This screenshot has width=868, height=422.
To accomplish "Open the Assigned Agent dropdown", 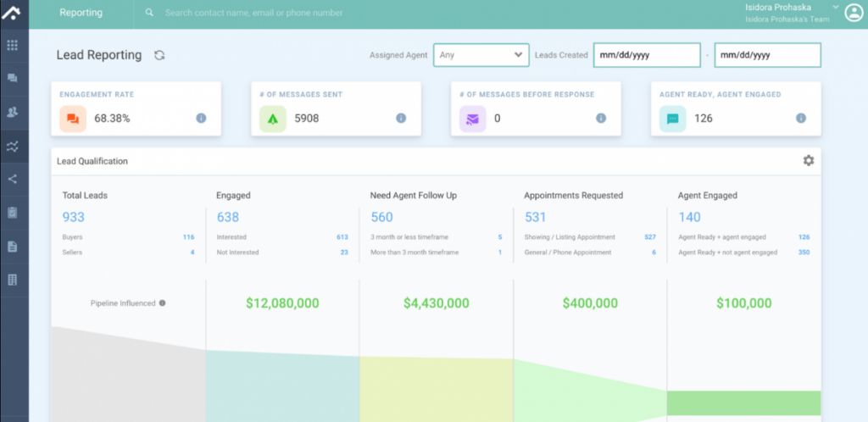I will point(481,55).
